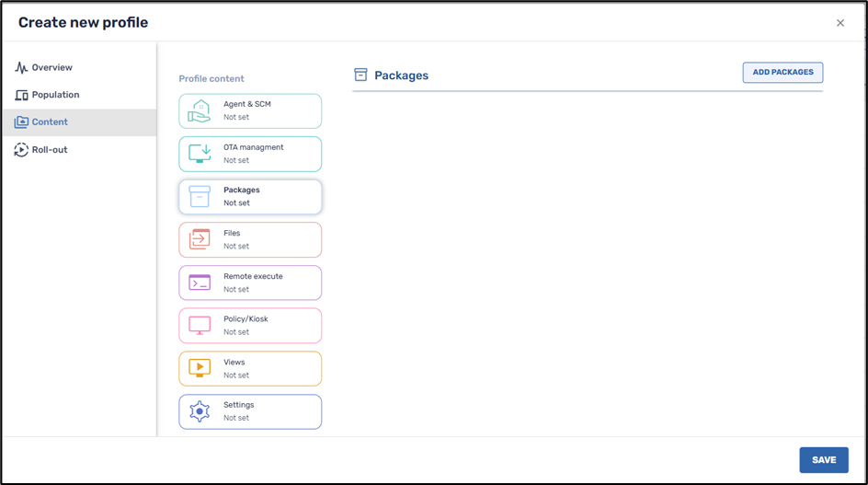Open the Overview section
868x485 pixels.
[51, 67]
